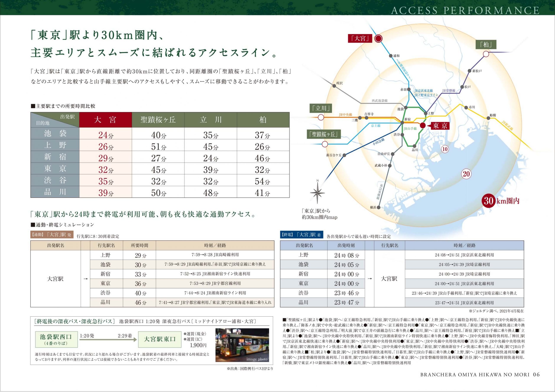Click the red 大宮 station circle marker
This screenshot has height=392, width=555.
pos(378,38)
